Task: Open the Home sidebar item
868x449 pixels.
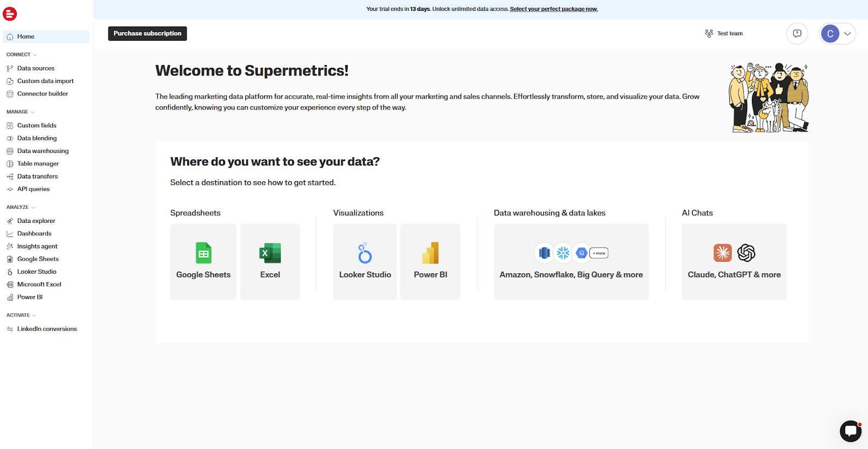Action: point(46,36)
